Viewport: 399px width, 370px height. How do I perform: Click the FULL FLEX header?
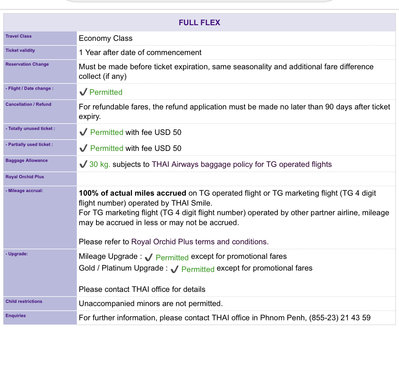point(199,23)
